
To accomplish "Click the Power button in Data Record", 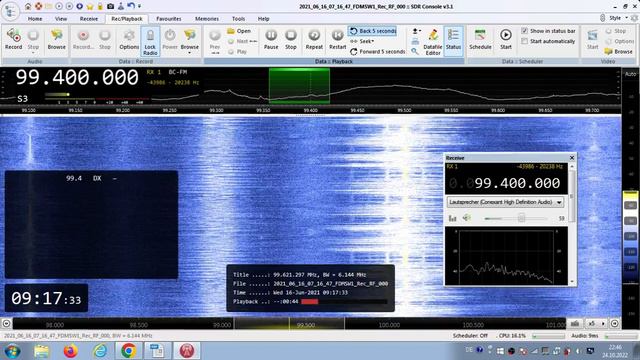I will pos(170,40).
